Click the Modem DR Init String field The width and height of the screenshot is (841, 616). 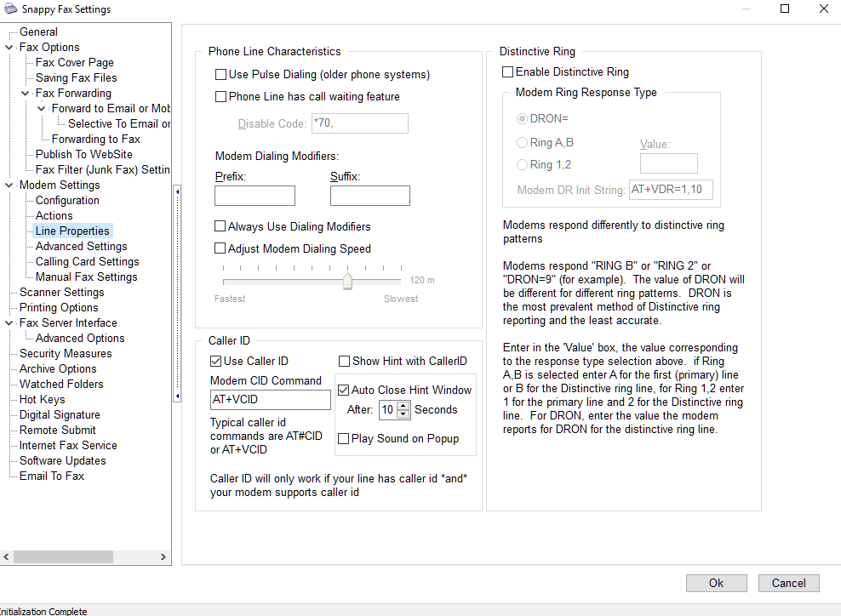671,189
